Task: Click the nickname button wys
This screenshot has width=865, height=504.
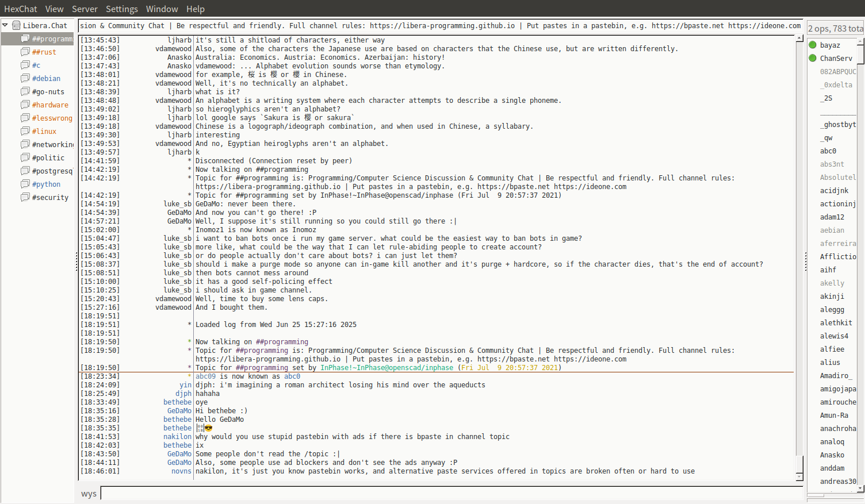Action: [89, 494]
